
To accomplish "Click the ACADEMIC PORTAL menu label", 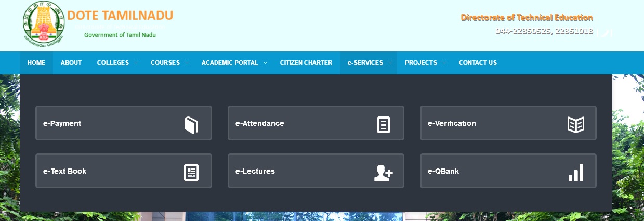I will coord(230,63).
